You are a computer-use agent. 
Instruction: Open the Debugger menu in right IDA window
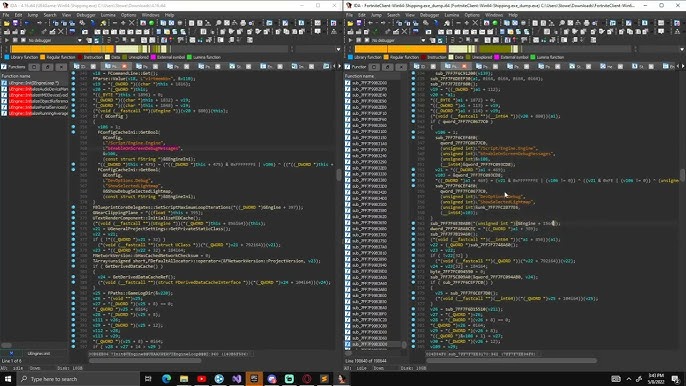429,15
